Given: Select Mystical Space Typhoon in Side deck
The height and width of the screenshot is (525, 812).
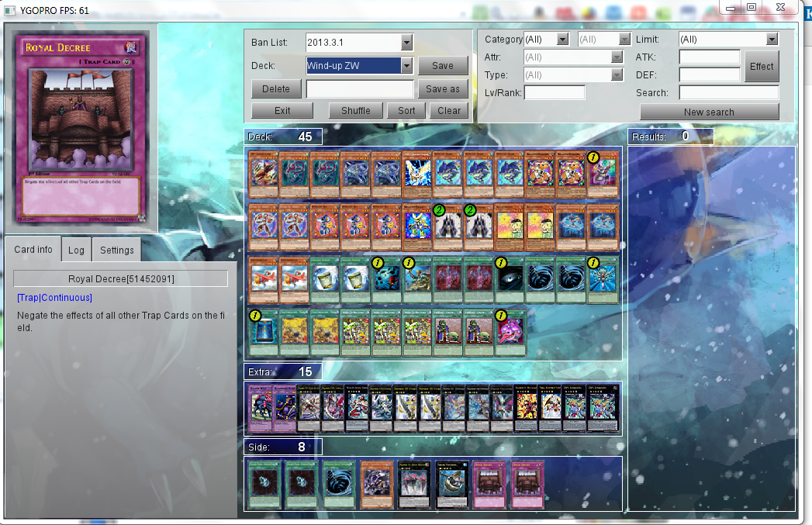Looking at the screenshot, I should pyautogui.click(x=339, y=485).
